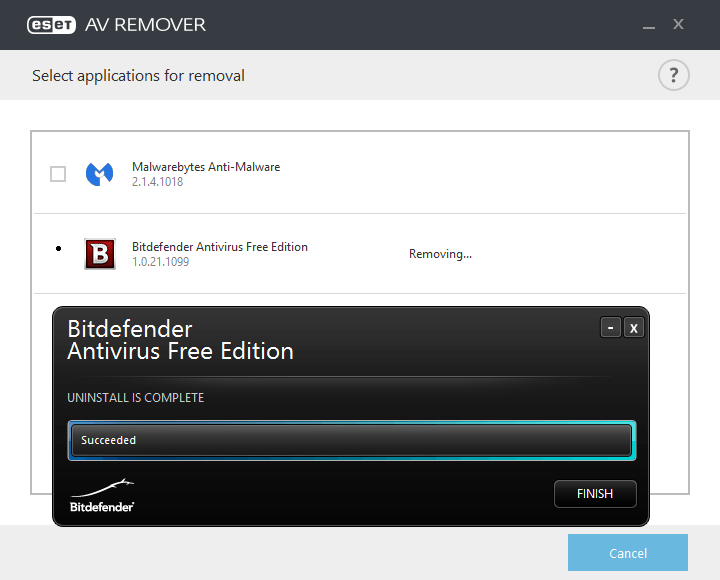This screenshot has width=720, height=580.
Task: Click the Malwarebytes version 2.1.4.1018
Action: pyautogui.click(x=158, y=182)
